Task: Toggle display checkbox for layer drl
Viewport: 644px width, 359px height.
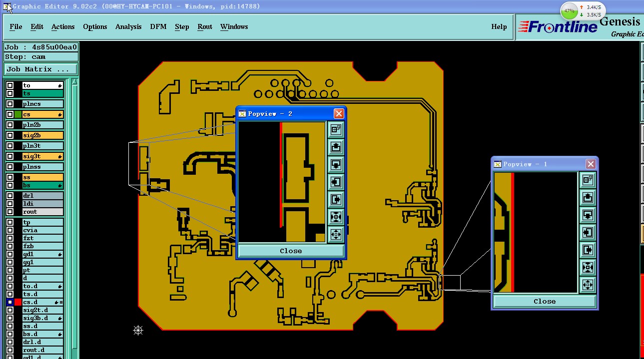Action: [x=10, y=196]
